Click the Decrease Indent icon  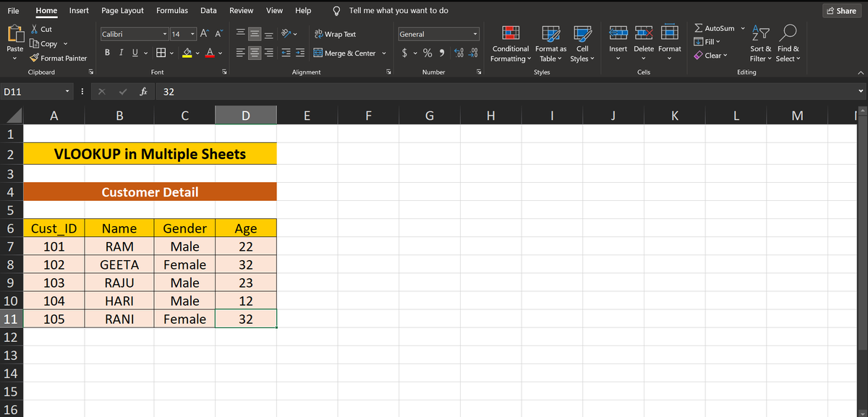click(x=287, y=53)
